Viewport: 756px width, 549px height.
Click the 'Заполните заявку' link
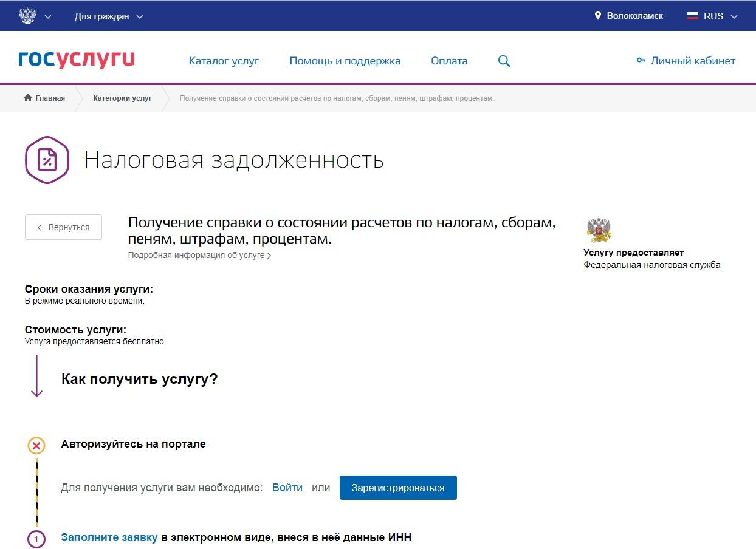point(109,537)
